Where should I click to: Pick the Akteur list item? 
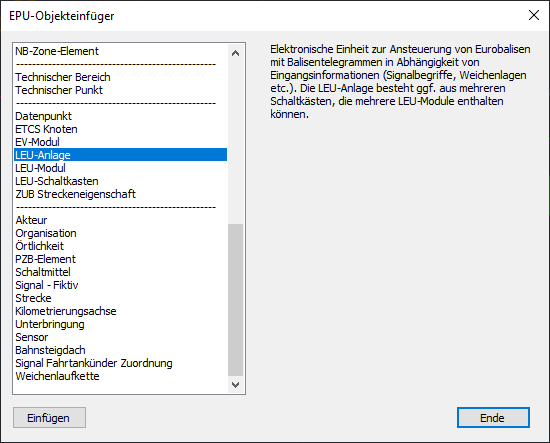pyautogui.click(x=121, y=220)
